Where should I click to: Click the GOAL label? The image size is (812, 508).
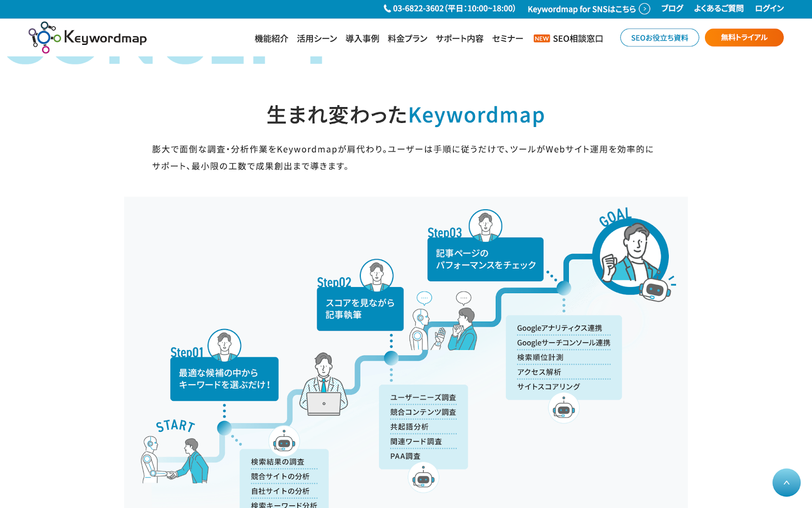(615, 217)
